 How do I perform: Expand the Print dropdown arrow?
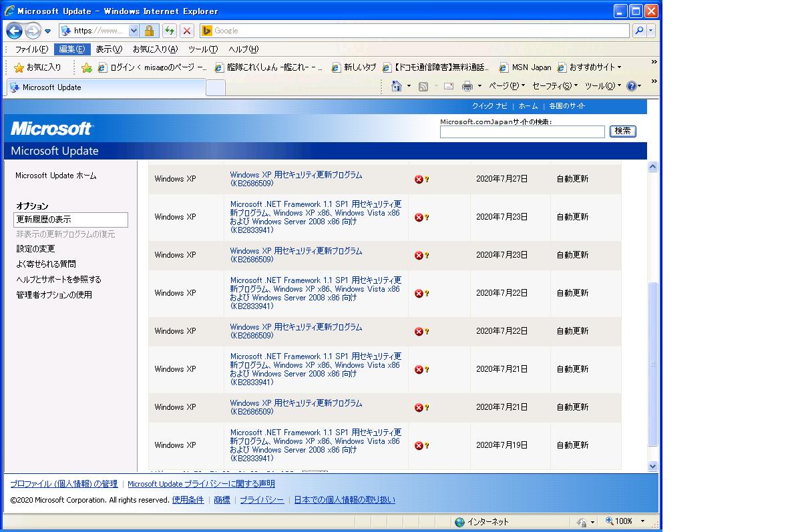pyautogui.click(x=479, y=86)
